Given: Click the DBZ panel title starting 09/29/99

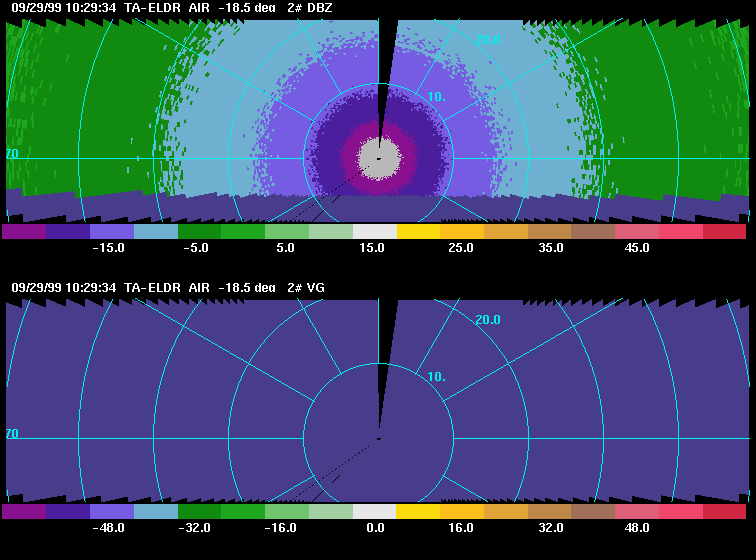Looking at the screenshot, I should coord(172,8).
